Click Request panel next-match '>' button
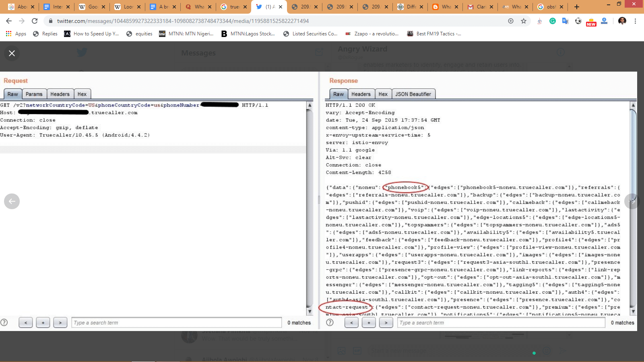Screen dimensions: 644x362 pyautogui.click(x=60, y=323)
